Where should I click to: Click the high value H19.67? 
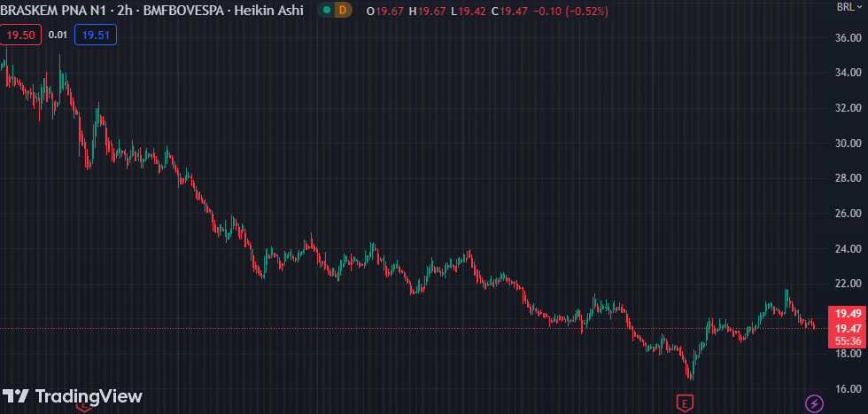click(x=427, y=11)
